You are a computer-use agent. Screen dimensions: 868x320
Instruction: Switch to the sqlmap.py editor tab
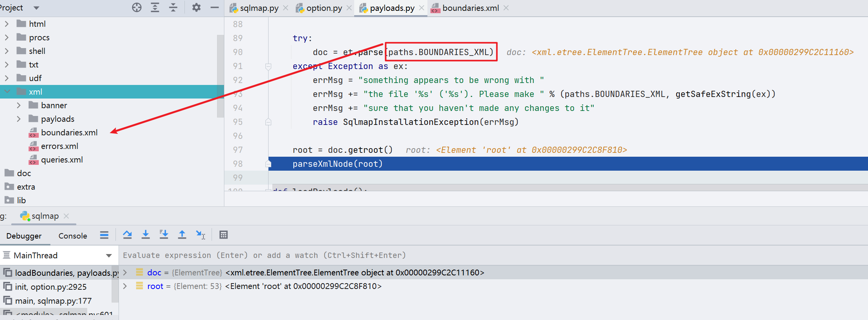(x=259, y=8)
